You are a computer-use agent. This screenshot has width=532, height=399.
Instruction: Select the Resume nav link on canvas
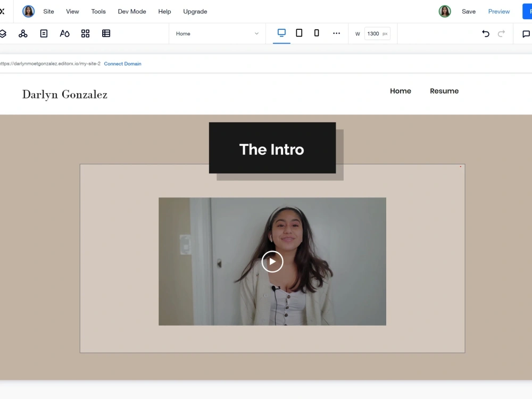point(444,91)
